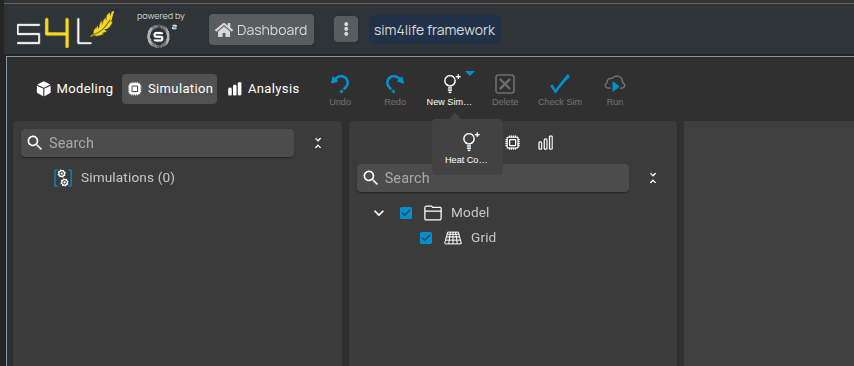Viewport: 854px width, 366px height.
Task: Focus the Search field in simulations panel
Action: 157,143
